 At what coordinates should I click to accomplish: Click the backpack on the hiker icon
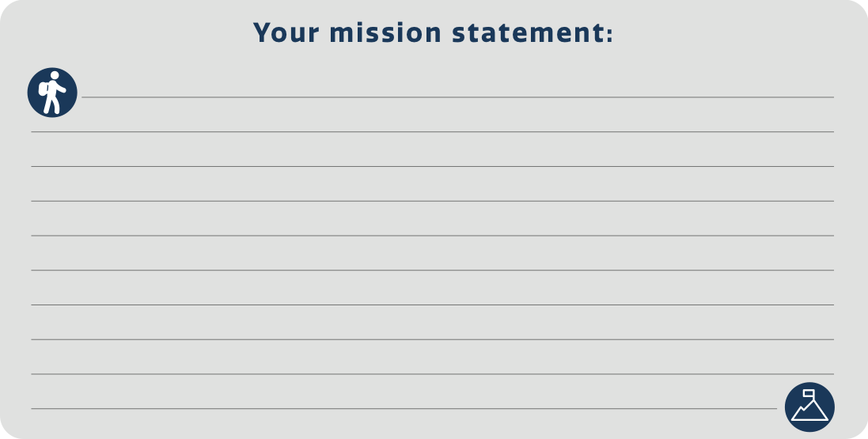tap(43, 89)
